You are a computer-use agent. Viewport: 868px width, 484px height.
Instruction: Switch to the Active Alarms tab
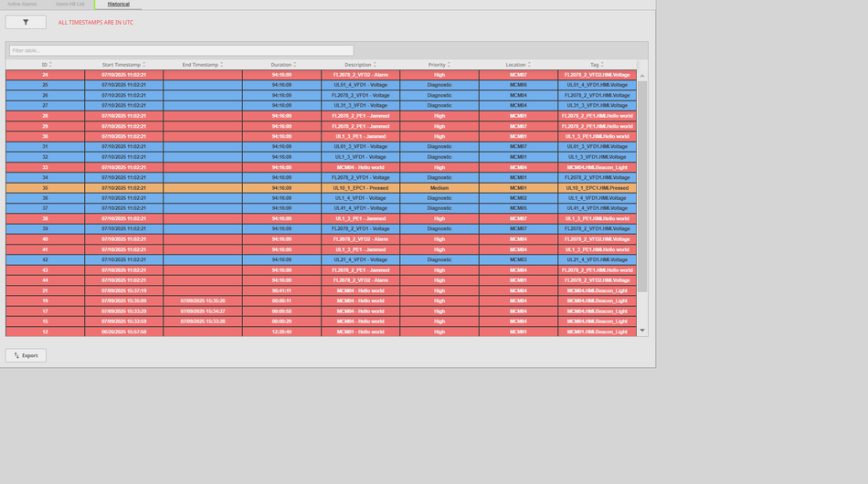[x=23, y=5]
